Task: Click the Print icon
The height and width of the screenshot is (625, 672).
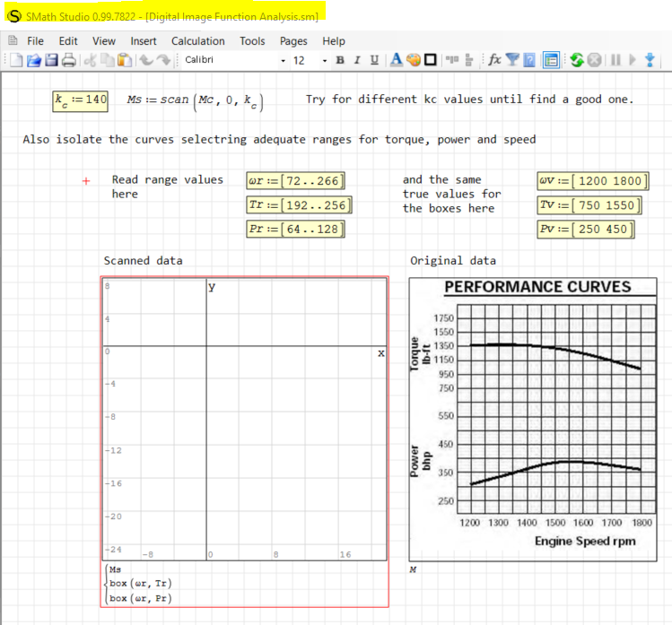Action: pos(69,60)
